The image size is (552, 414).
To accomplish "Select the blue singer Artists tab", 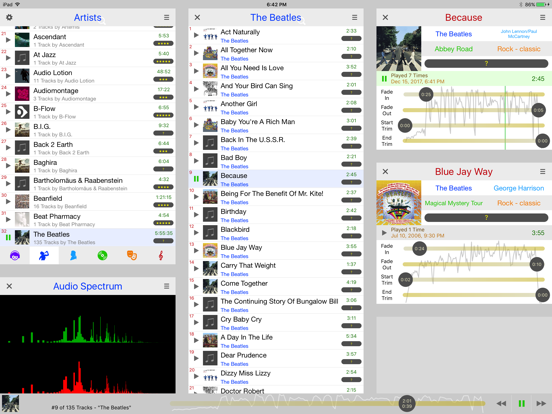I will click(44, 256).
